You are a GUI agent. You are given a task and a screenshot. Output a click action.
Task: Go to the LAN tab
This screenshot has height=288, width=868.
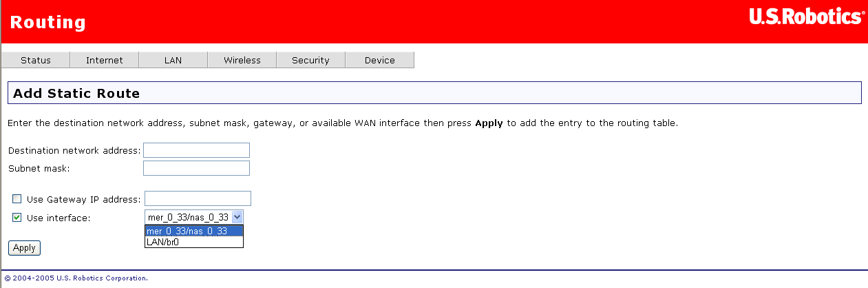tap(173, 61)
